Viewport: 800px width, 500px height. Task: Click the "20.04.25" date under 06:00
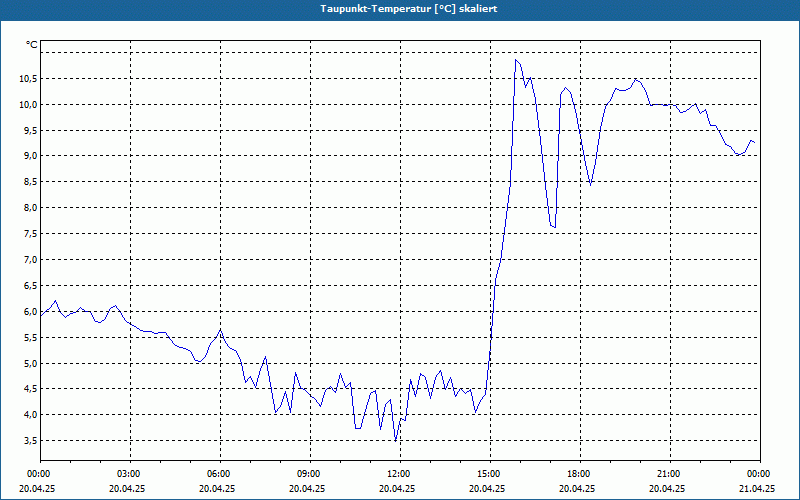click(217, 488)
